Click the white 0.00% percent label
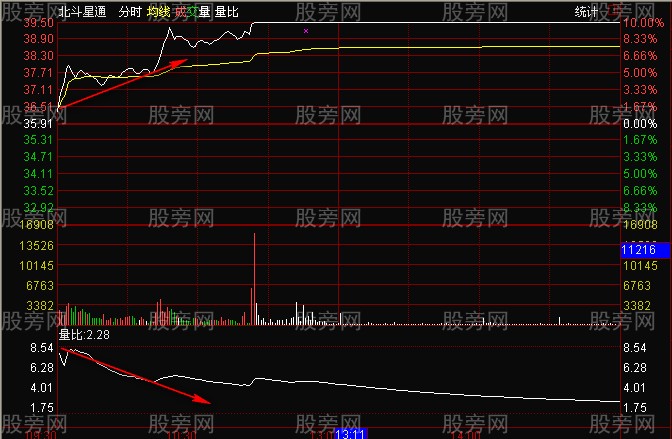The image size is (672, 439). 640,124
